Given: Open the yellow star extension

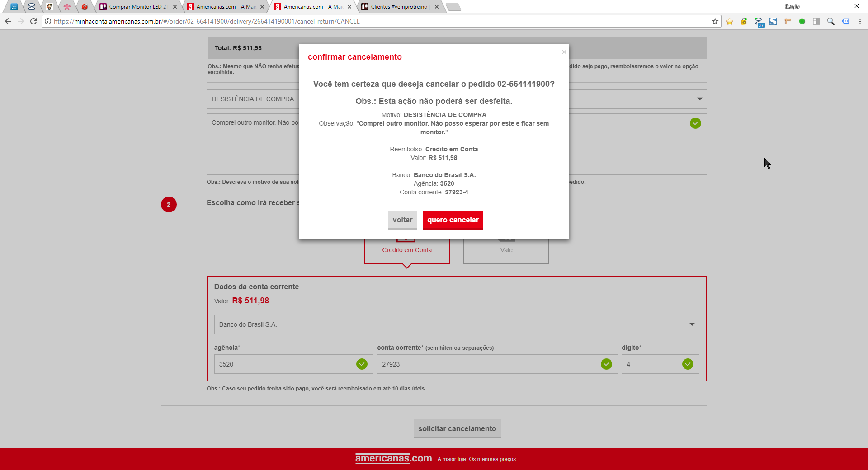Looking at the screenshot, I should (x=730, y=21).
